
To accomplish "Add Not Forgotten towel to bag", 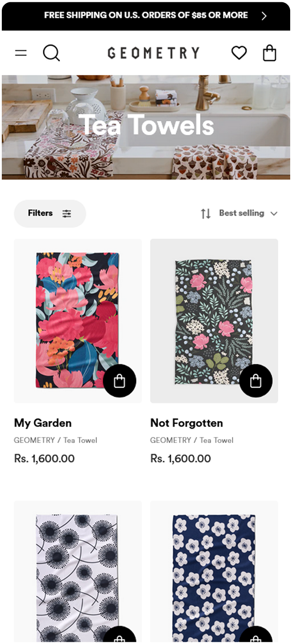I will pyautogui.click(x=255, y=381).
